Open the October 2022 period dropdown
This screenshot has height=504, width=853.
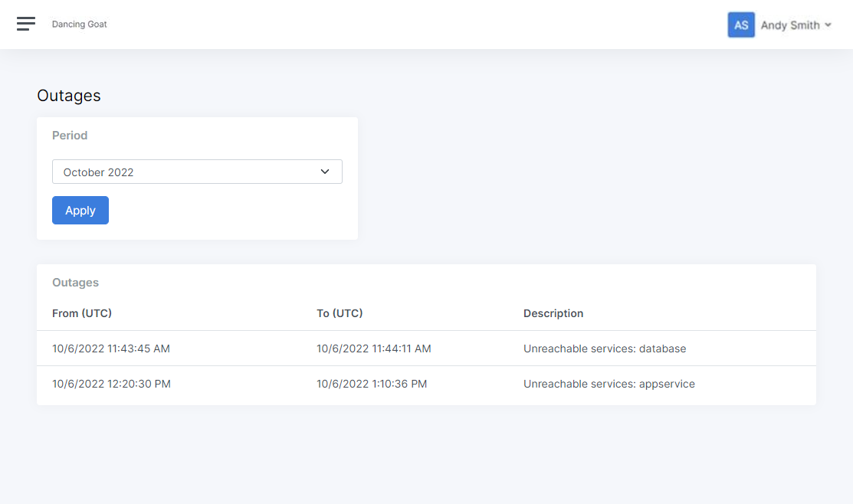tap(196, 172)
